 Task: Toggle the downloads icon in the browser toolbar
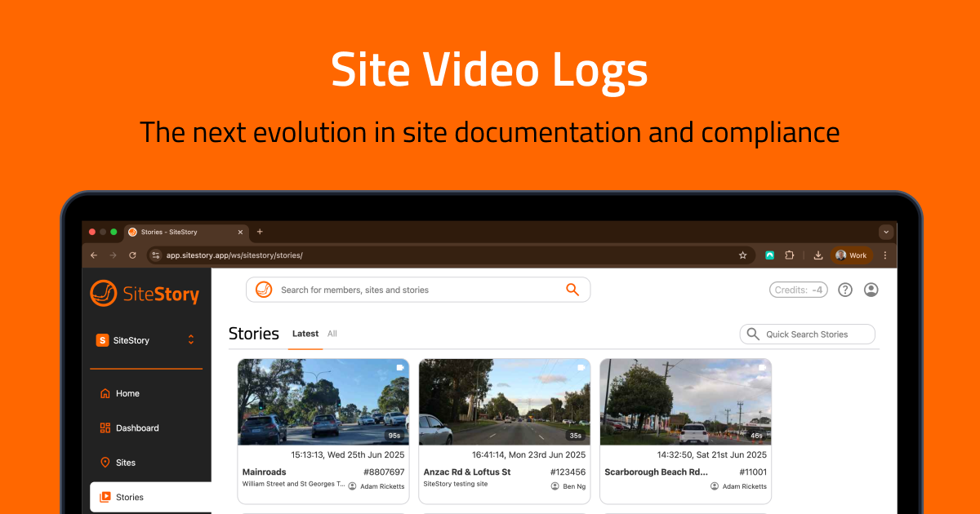(x=817, y=255)
